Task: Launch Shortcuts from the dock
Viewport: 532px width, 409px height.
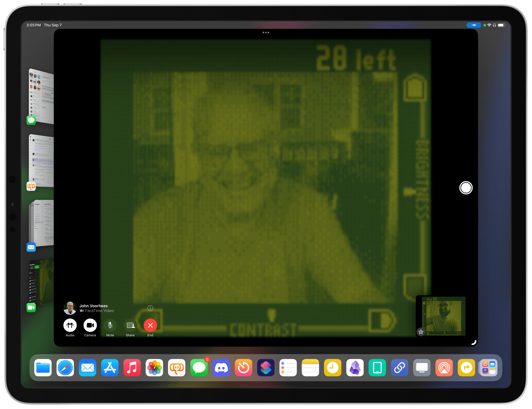Action: click(266, 367)
